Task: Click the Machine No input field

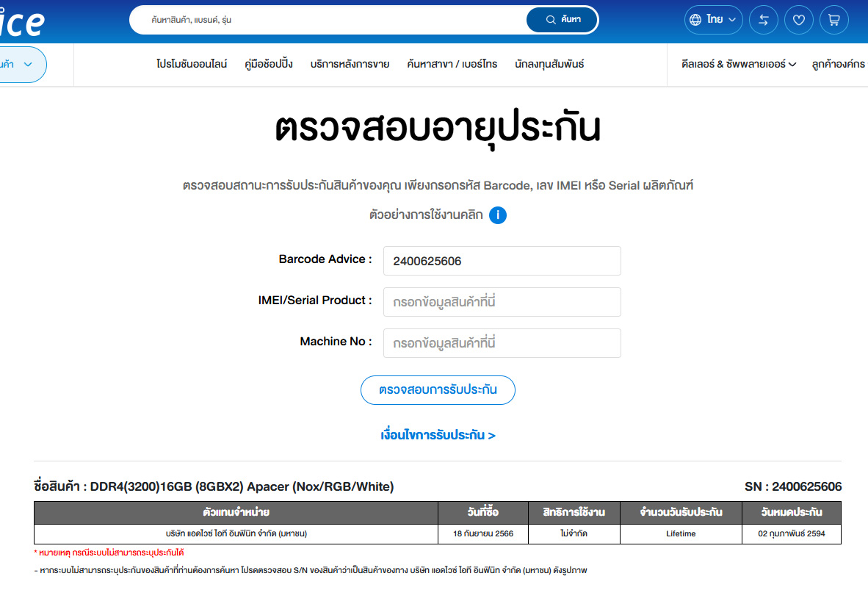Action: (502, 343)
